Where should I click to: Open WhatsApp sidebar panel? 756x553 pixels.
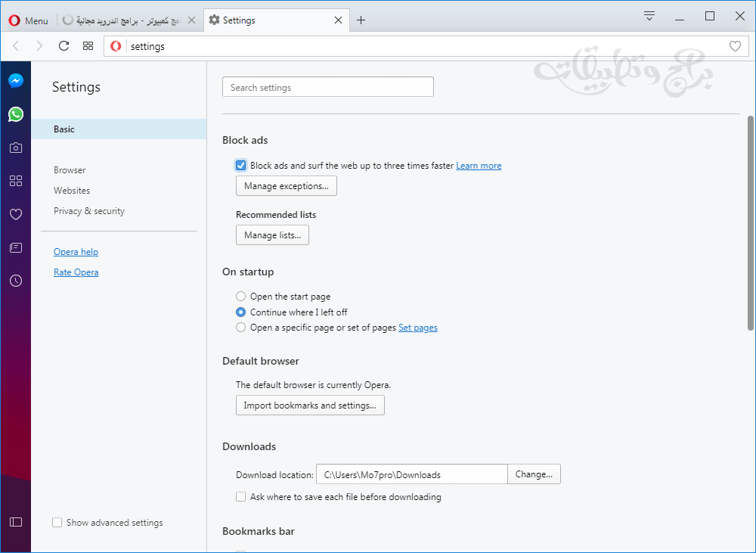click(x=16, y=114)
